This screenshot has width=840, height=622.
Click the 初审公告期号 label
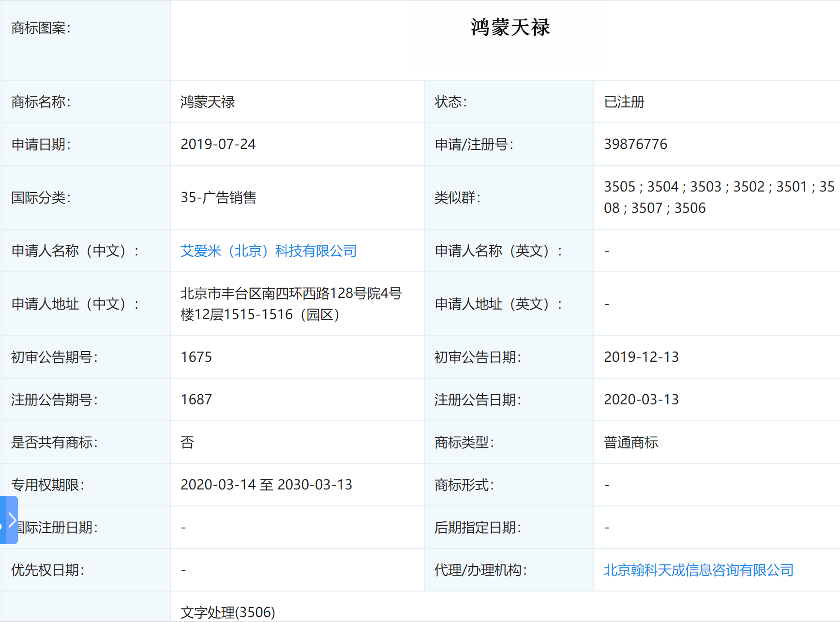pyautogui.click(x=55, y=357)
